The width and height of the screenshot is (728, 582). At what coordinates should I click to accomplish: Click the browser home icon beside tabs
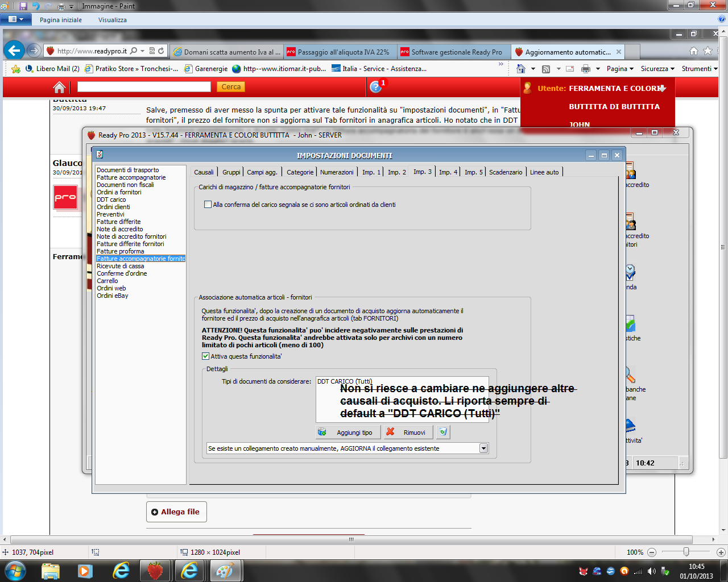pyautogui.click(x=694, y=51)
